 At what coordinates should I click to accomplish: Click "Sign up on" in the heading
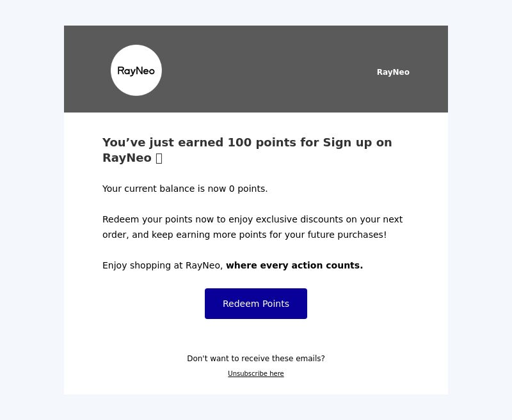(357, 143)
